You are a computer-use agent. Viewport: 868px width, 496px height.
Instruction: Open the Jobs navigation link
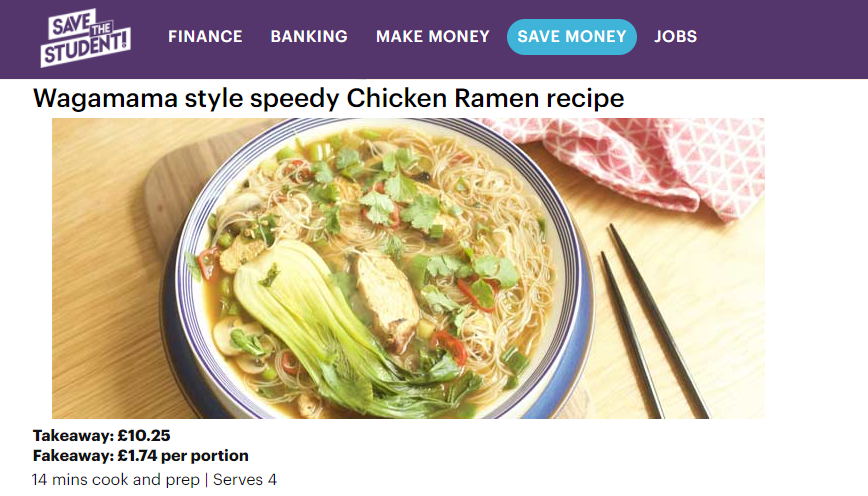[x=675, y=37]
